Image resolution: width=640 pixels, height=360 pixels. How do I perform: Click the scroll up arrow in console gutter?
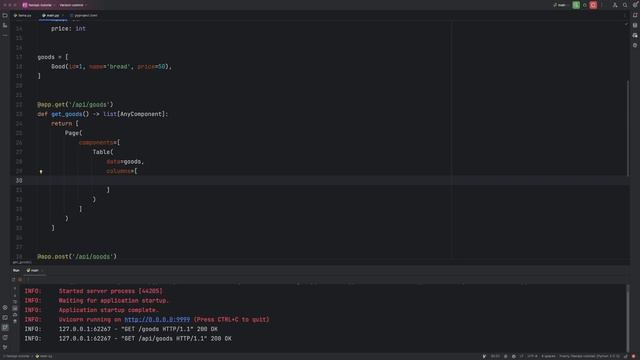click(15, 289)
